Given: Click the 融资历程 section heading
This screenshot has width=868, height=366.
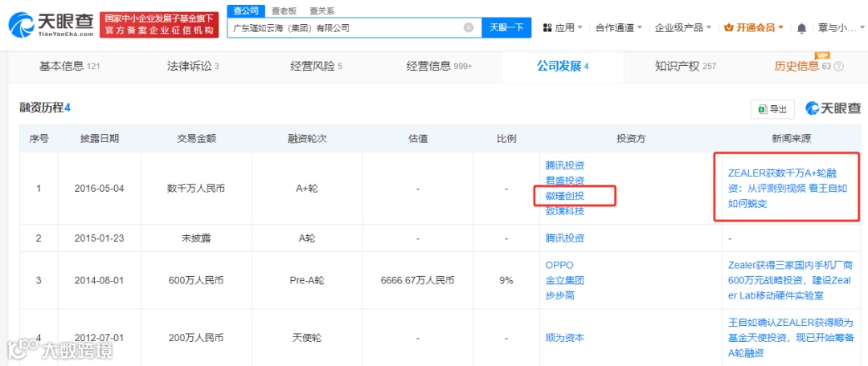Looking at the screenshot, I should click(x=45, y=108).
